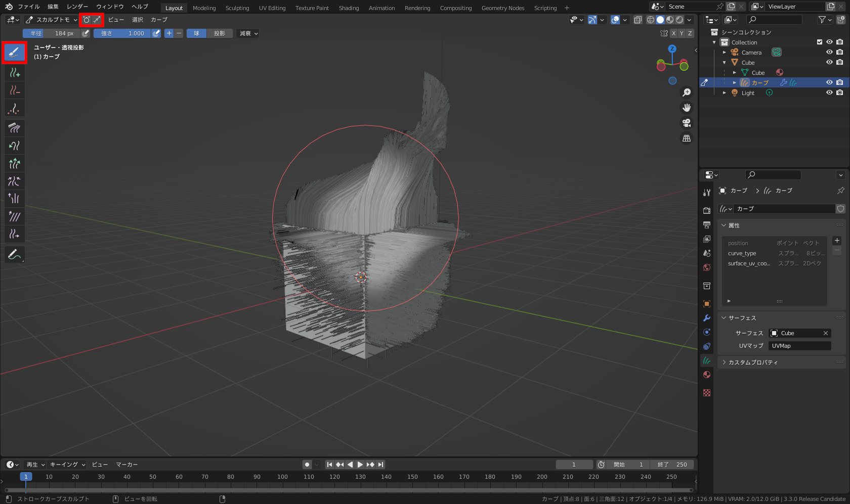Toggle Collection exclude checkbox in outliner
Screen dimensions: 850x504
[820, 42]
